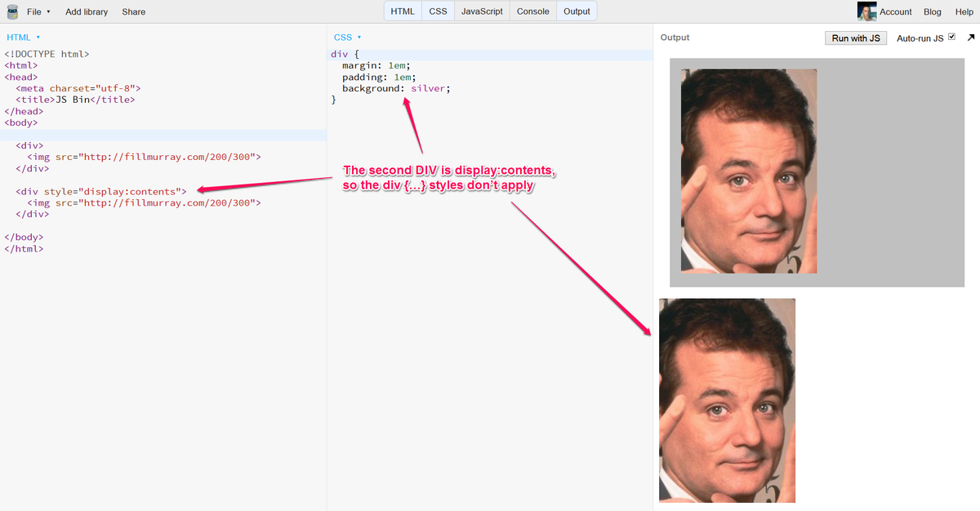Image resolution: width=980 pixels, height=511 pixels.
Task: Click the 'background: silver;' CSS line
Action: (396, 88)
